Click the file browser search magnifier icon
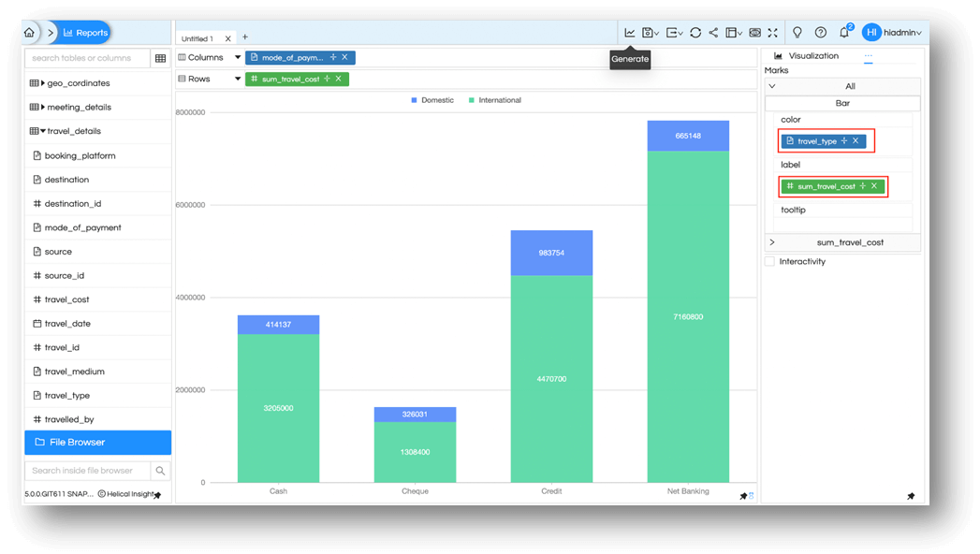Image resolution: width=980 pixels, height=554 pixels. [x=160, y=471]
